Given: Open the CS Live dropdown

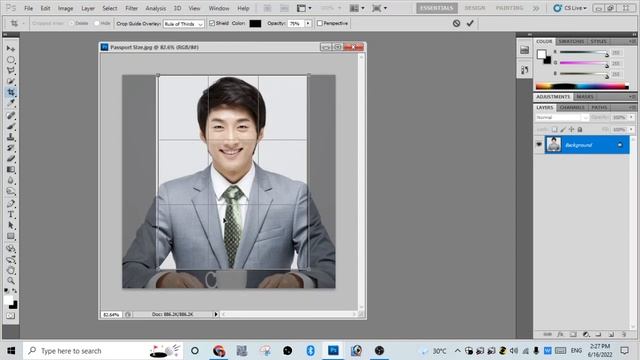Looking at the screenshot, I should [x=570, y=8].
